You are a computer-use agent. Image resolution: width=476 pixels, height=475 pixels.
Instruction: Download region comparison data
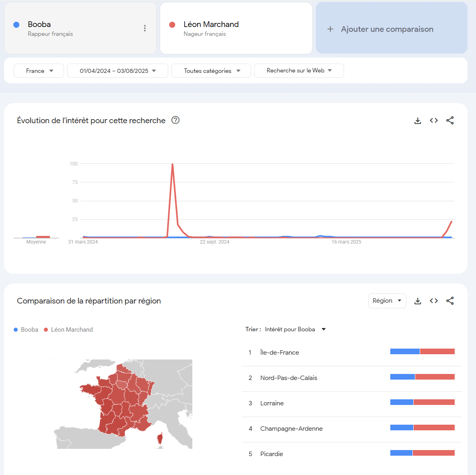click(x=418, y=301)
